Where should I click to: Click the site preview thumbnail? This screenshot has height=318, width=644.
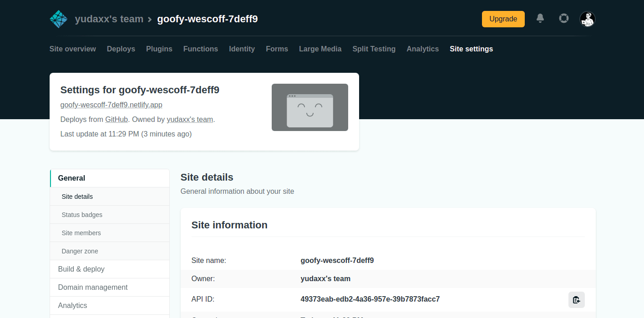pyautogui.click(x=310, y=107)
